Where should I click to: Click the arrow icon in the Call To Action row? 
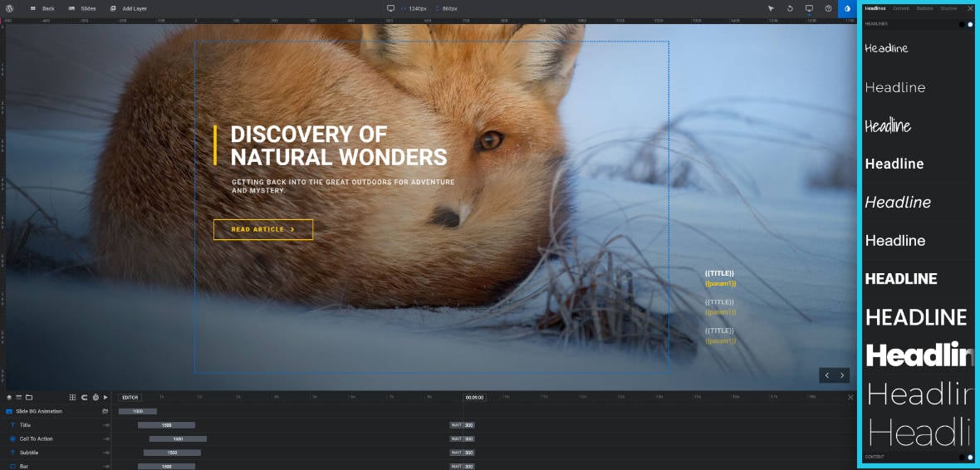tap(106, 438)
